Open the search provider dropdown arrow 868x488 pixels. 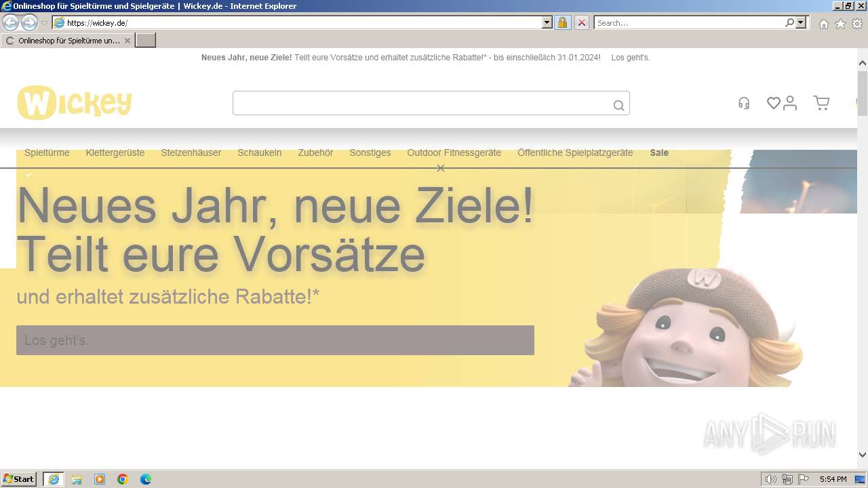click(802, 22)
